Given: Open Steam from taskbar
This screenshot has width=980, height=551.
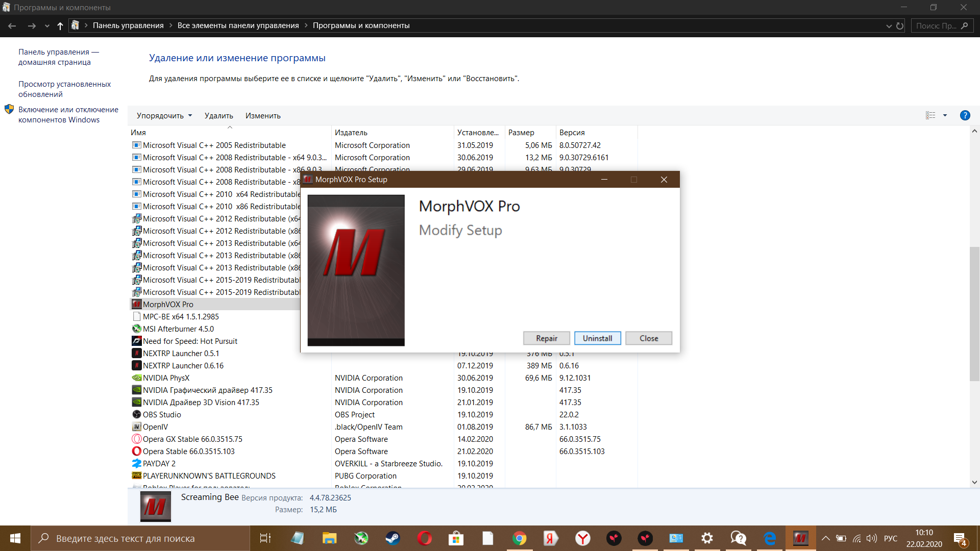Looking at the screenshot, I should coord(393,538).
